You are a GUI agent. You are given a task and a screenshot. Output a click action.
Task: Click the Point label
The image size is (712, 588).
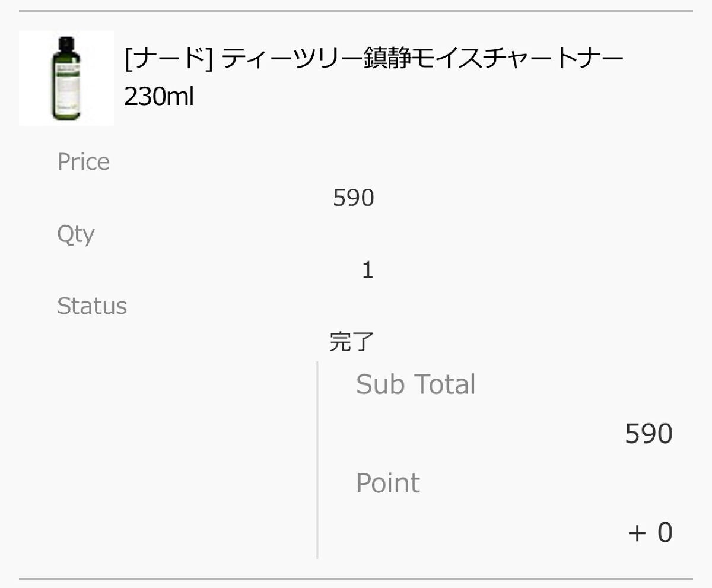point(388,483)
